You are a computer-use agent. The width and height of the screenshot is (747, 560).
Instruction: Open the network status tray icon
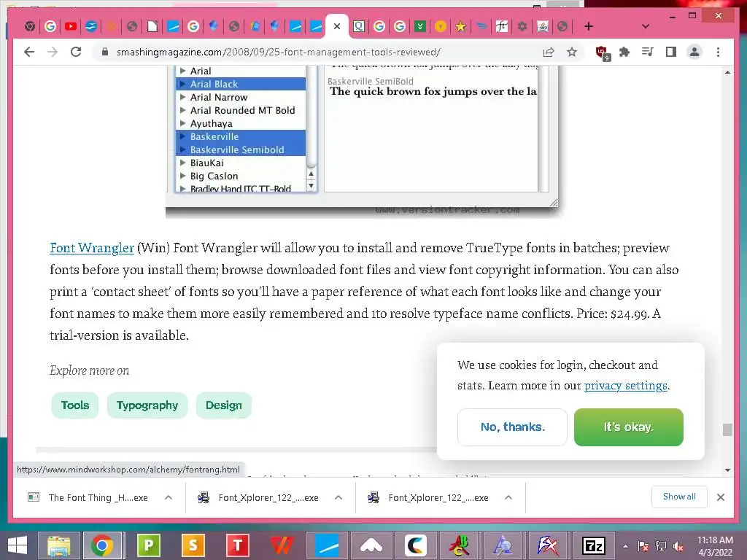click(661, 546)
